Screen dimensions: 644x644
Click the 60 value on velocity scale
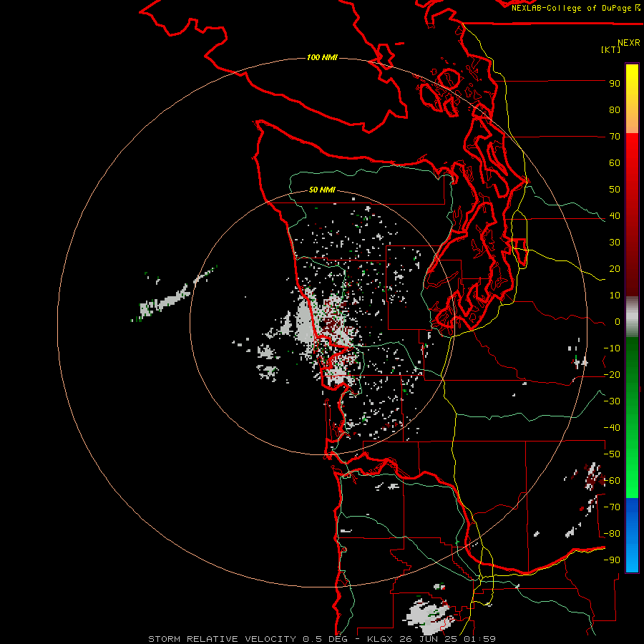615,163
